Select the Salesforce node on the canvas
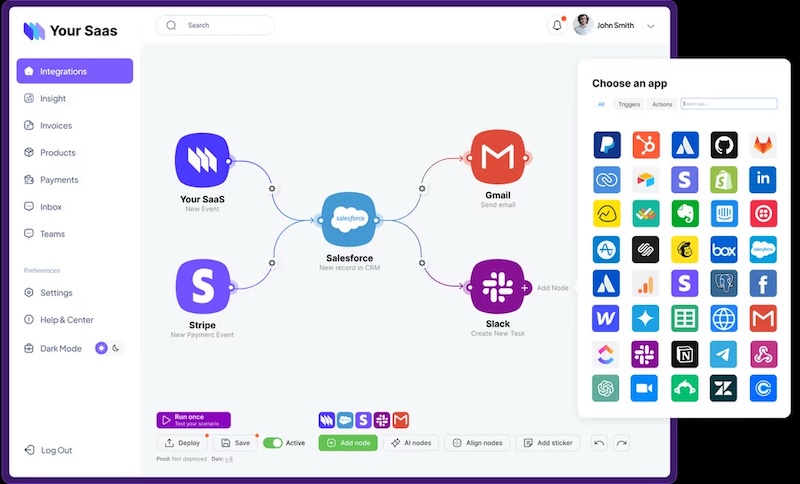 point(349,220)
